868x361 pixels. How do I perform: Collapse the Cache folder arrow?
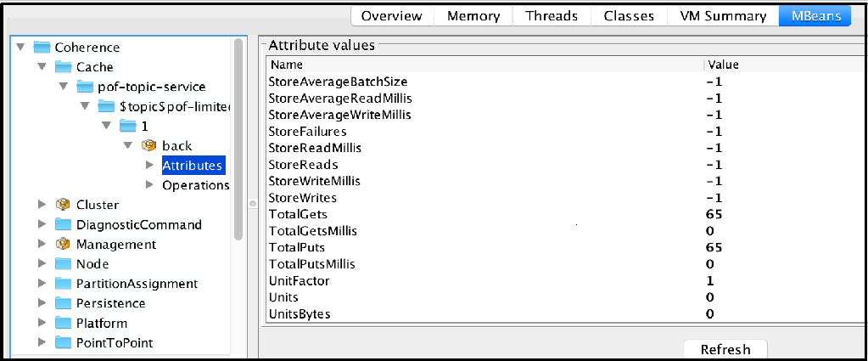(x=42, y=67)
